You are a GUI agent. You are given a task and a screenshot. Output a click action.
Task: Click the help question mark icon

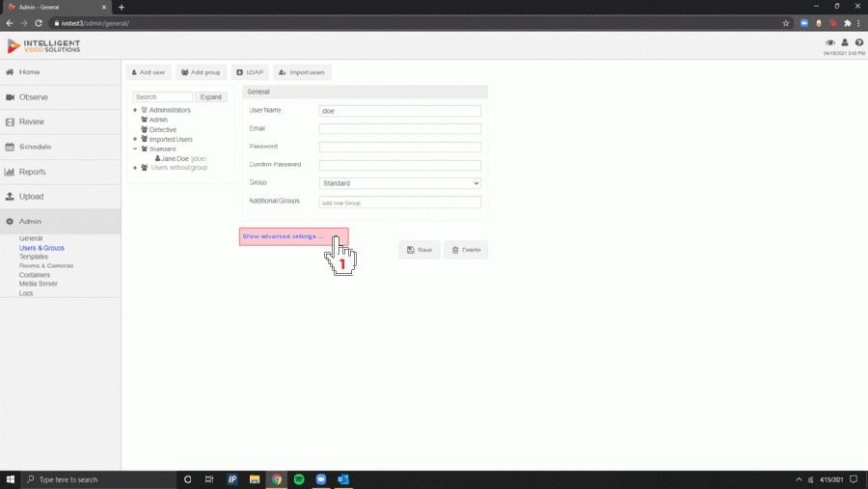[x=859, y=42]
